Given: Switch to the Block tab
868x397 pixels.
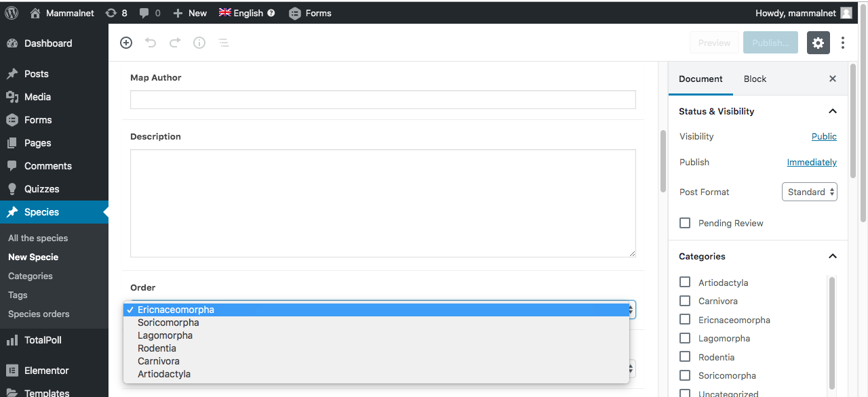Looking at the screenshot, I should (755, 79).
